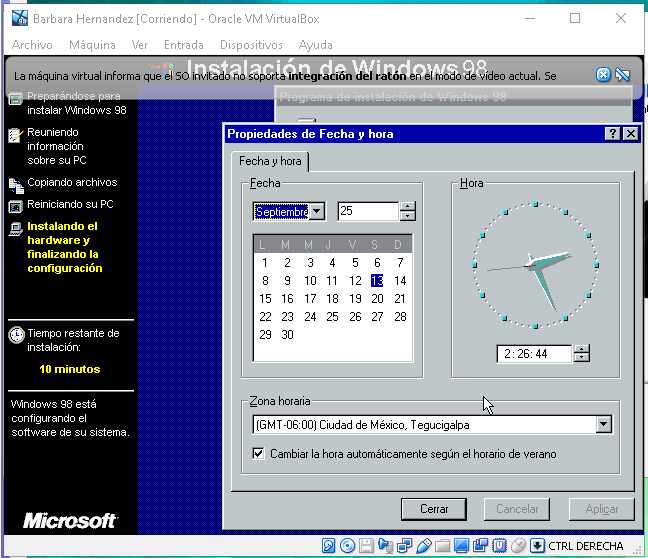This screenshot has width=648, height=558.
Task: Click the time input field
Action: point(533,354)
